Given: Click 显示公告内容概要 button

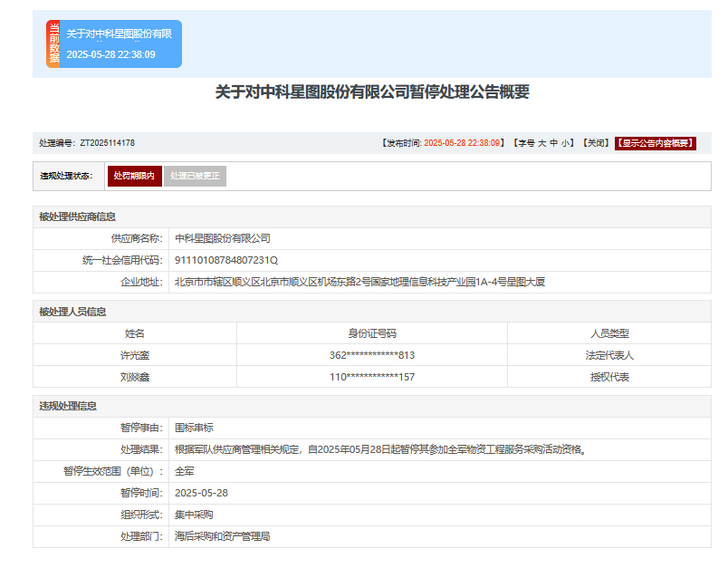Looking at the screenshot, I should click(x=655, y=143).
